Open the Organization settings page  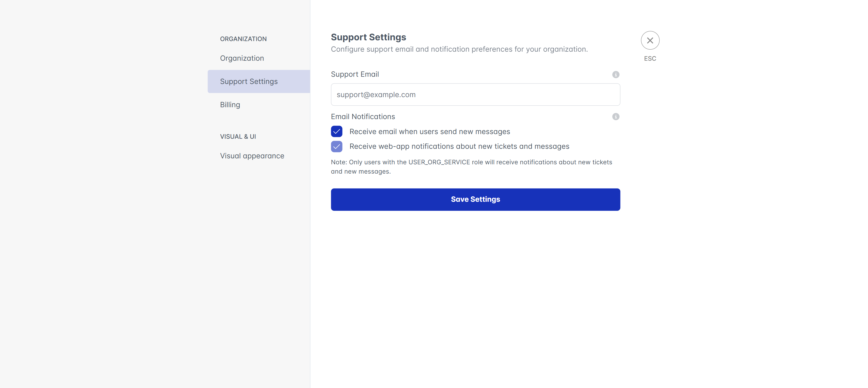click(242, 58)
